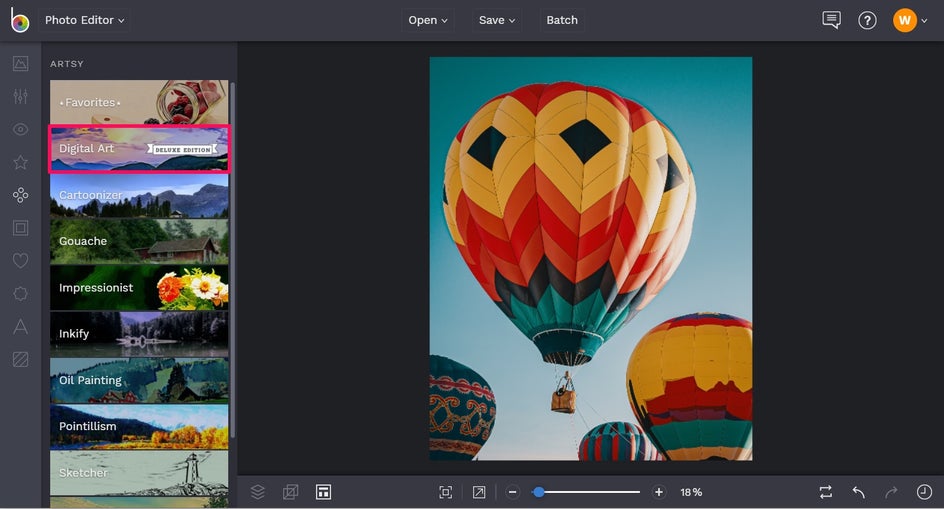
Task: Select the Overlays heart icon
Action: pyautogui.click(x=20, y=261)
